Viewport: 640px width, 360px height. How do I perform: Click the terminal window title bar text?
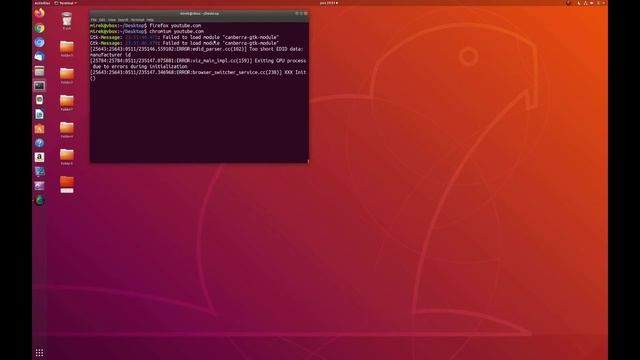(199, 13)
